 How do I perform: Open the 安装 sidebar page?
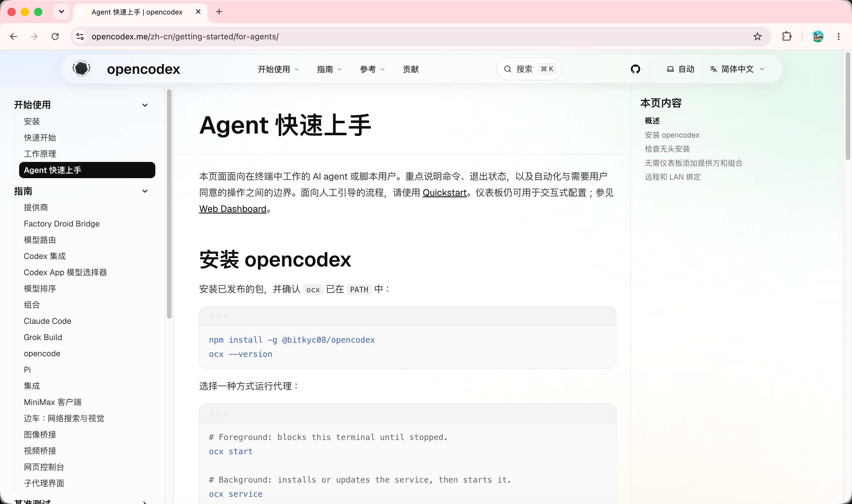pos(32,121)
